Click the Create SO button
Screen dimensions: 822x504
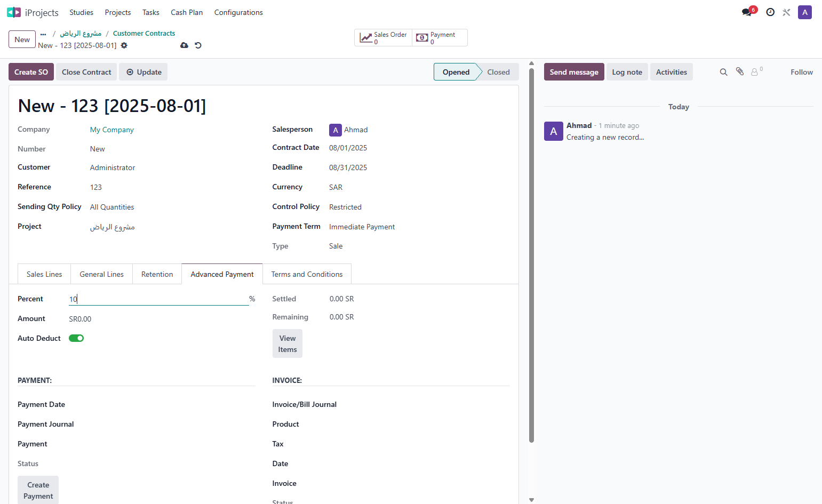click(31, 72)
